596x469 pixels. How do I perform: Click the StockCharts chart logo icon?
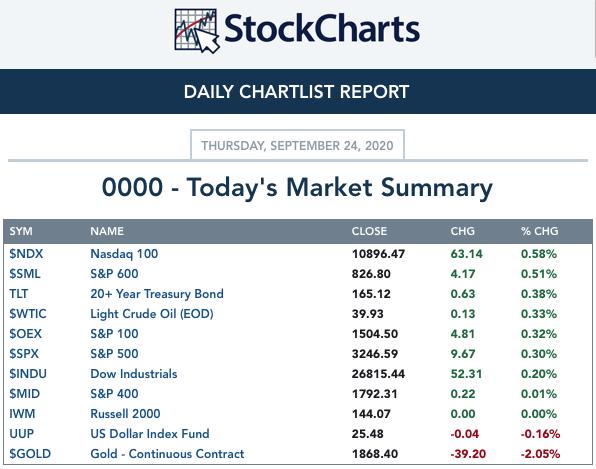197,31
